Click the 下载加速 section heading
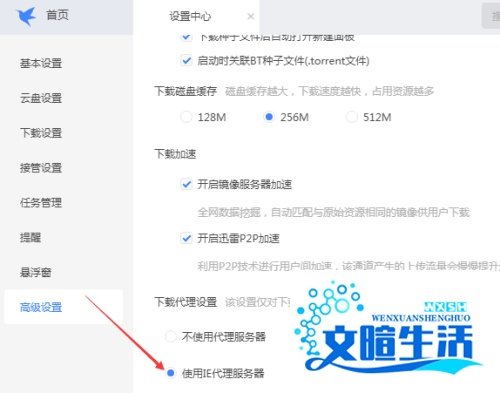The image size is (500, 393). pyautogui.click(x=175, y=154)
